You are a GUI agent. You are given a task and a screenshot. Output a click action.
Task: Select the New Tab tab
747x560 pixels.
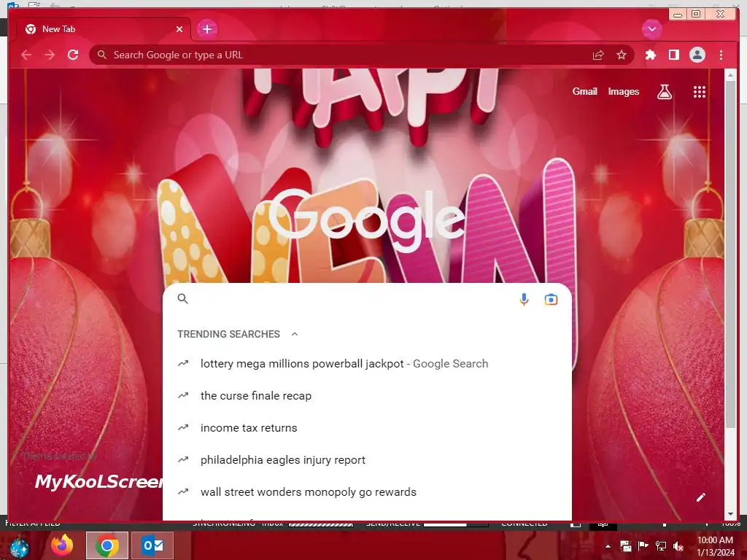tap(104, 29)
